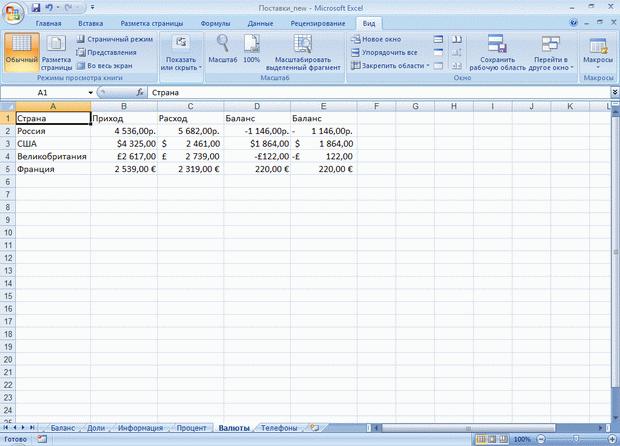Open the Главная ribbon tab
This screenshot has width=620, height=446.
point(48,23)
